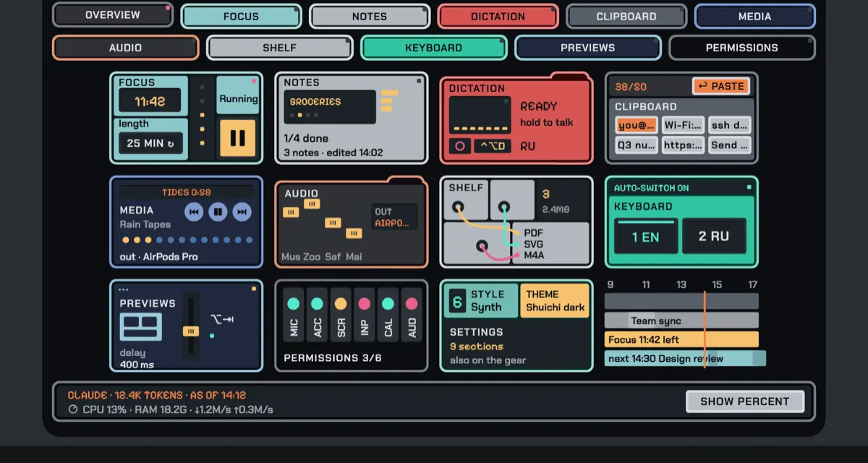
Task: Click the Zoo channel fader handle in Audio
Action: coord(312,203)
